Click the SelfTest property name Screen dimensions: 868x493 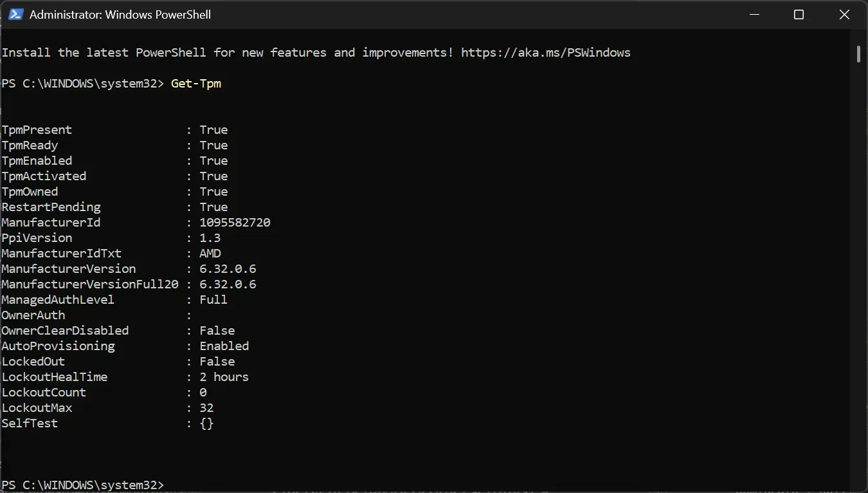point(30,423)
